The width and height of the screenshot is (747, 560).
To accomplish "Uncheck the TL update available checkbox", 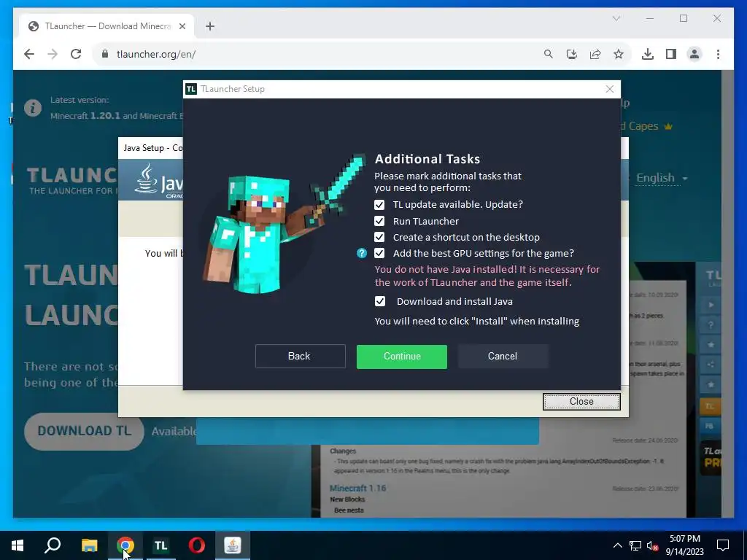I will (x=379, y=205).
